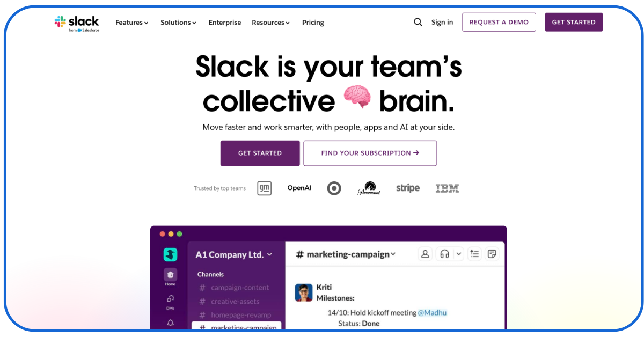Viewport: 644px width, 337px height.
Task: Click the Request a Demo button
Action: [499, 22]
